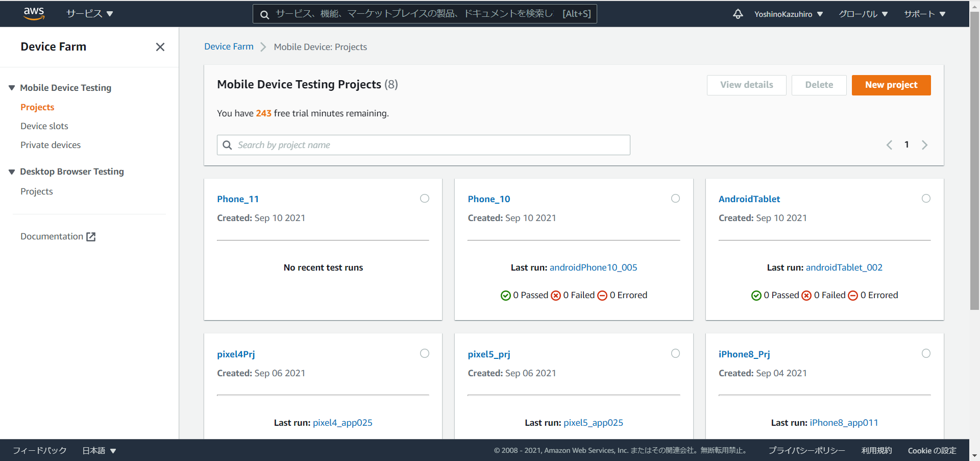Open Device slots in sidebar

(44, 126)
